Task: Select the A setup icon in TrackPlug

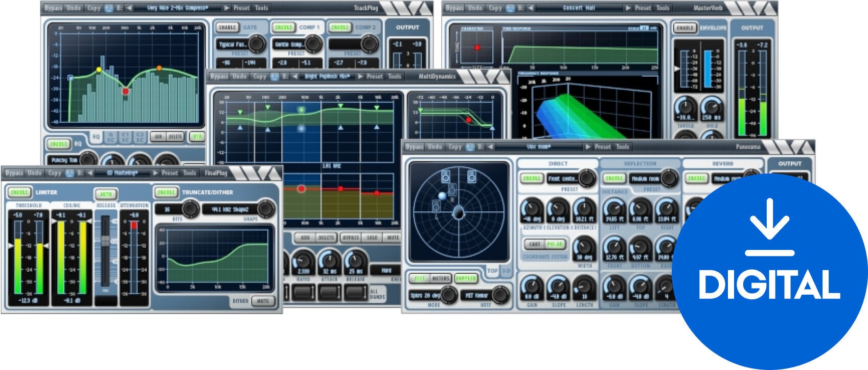Action: point(109,8)
